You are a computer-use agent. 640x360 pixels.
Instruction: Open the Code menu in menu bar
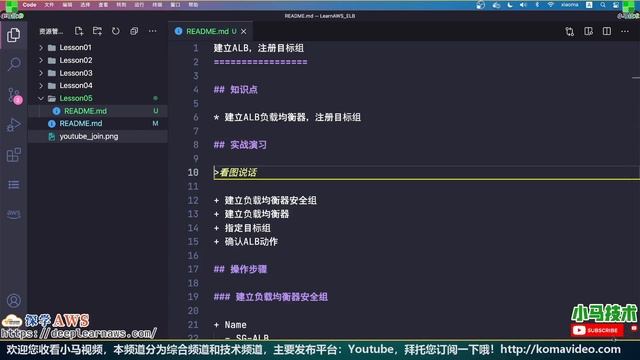29,5
